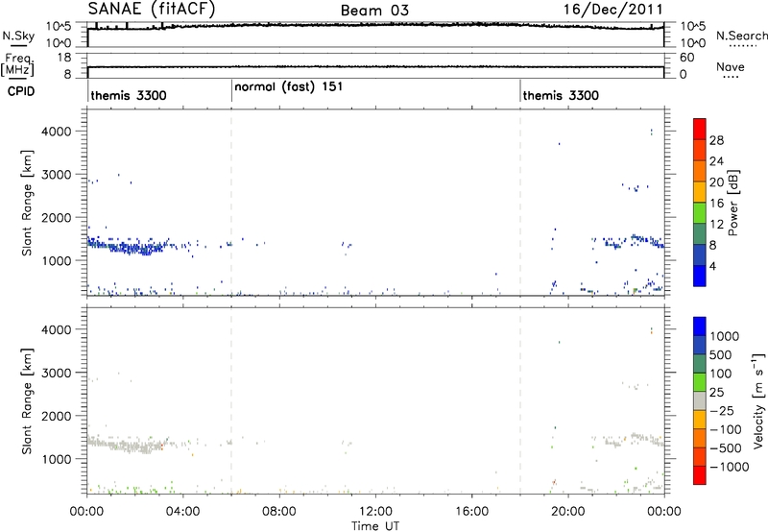Click the "CPID" row label

click(21, 91)
